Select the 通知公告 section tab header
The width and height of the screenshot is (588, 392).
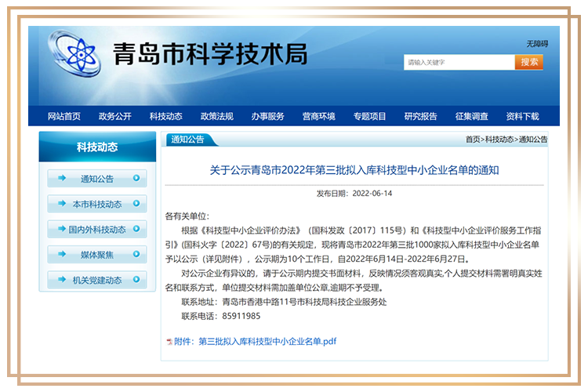(x=187, y=140)
